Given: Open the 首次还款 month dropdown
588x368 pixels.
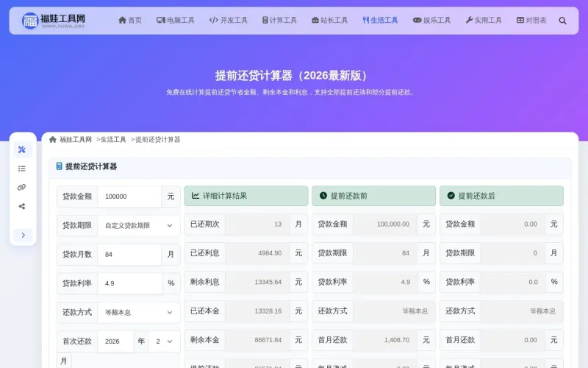Looking at the screenshot, I should pyautogui.click(x=164, y=341).
